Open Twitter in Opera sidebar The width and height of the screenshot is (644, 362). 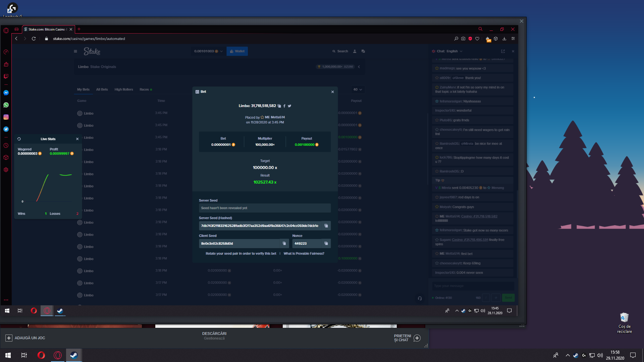pyautogui.click(x=6, y=129)
